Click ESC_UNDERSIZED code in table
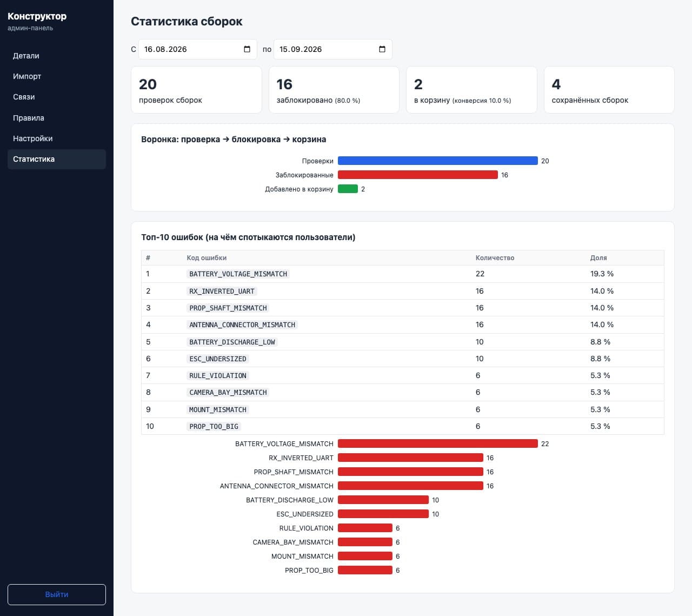This screenshot has height=616, width=692. coord(218,359)
